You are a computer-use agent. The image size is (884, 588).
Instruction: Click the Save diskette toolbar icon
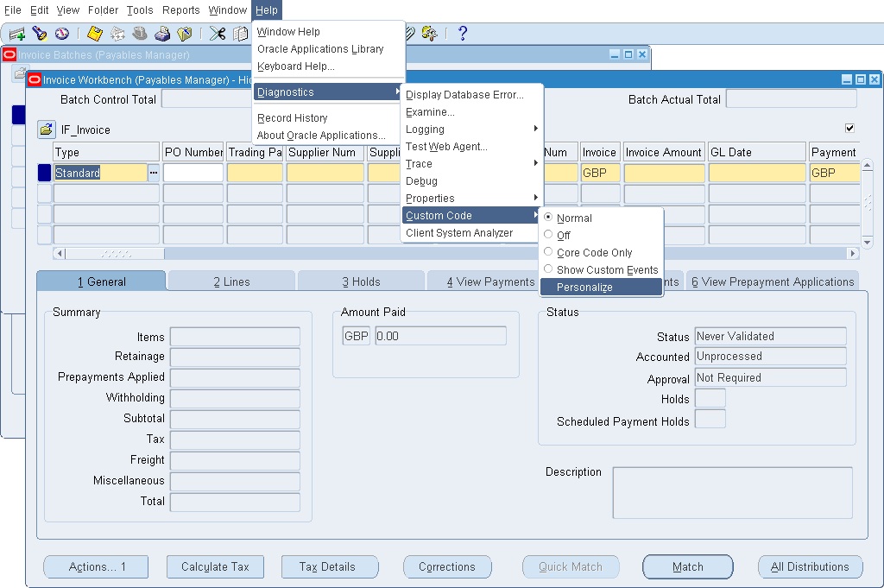point(95,34)
